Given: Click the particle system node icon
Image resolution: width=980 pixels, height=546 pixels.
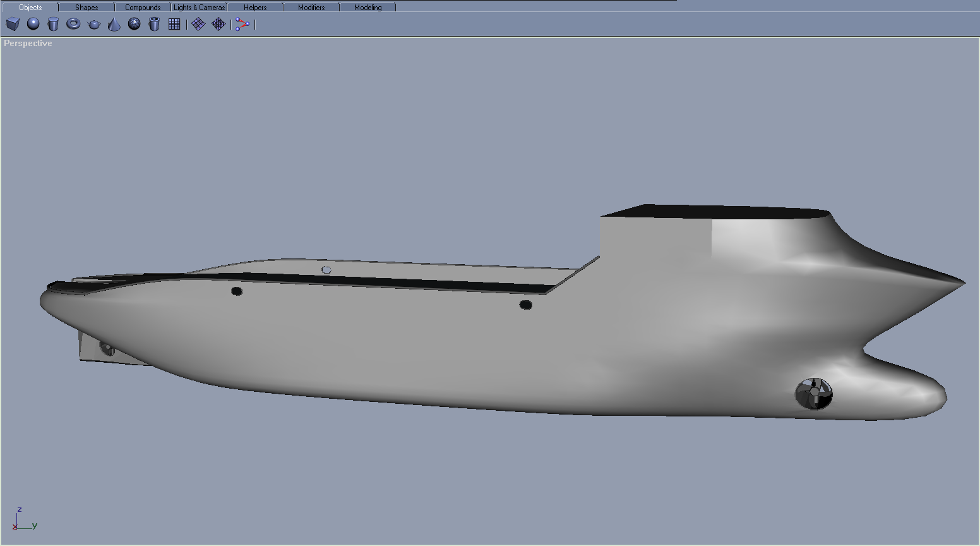Looking at the screenshot, I should pyautogui.click(x=242, y=24).
